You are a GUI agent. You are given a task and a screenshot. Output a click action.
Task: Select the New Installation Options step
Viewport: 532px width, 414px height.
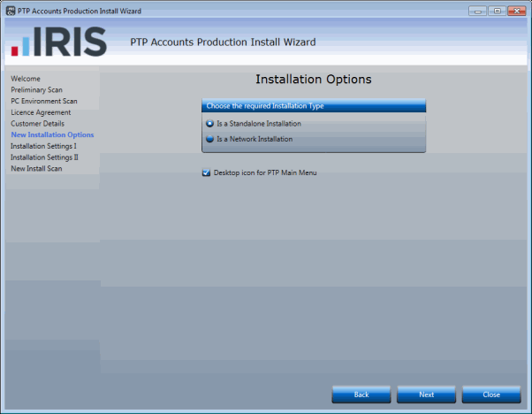coord(52,134)
